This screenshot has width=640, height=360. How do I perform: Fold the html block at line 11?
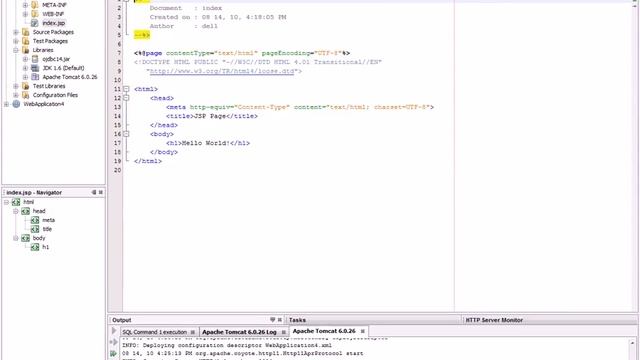click(126, 89)
